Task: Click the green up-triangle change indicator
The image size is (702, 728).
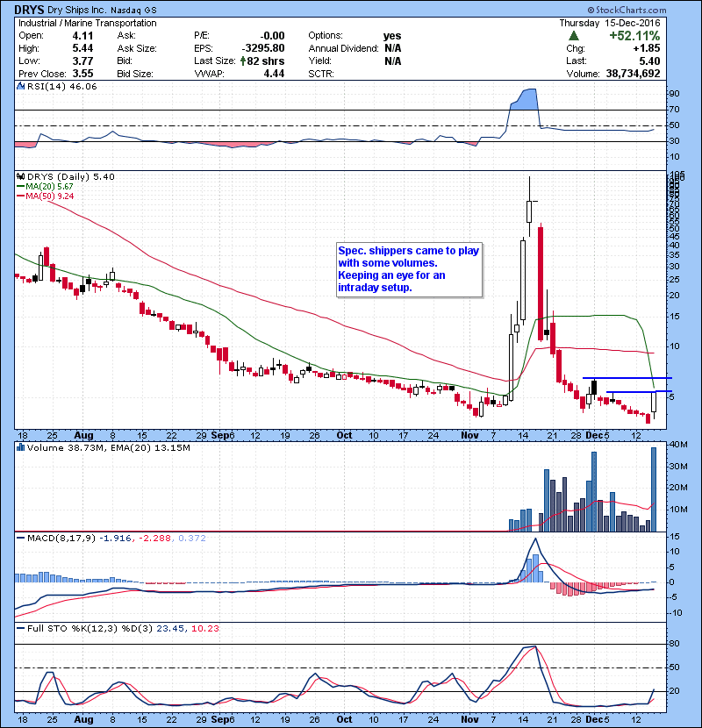Action: [x=574, y=36]
